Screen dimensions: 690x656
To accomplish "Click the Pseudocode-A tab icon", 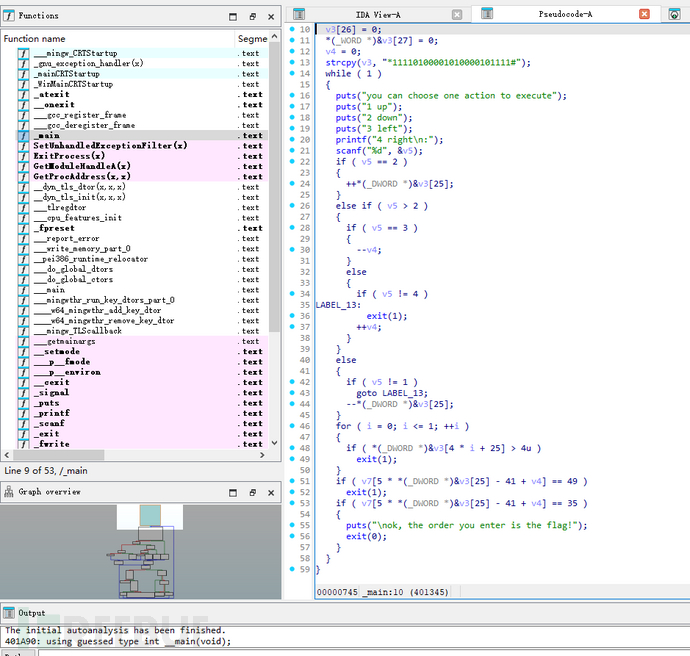I will pyautogui.click(x=488, y=14).
